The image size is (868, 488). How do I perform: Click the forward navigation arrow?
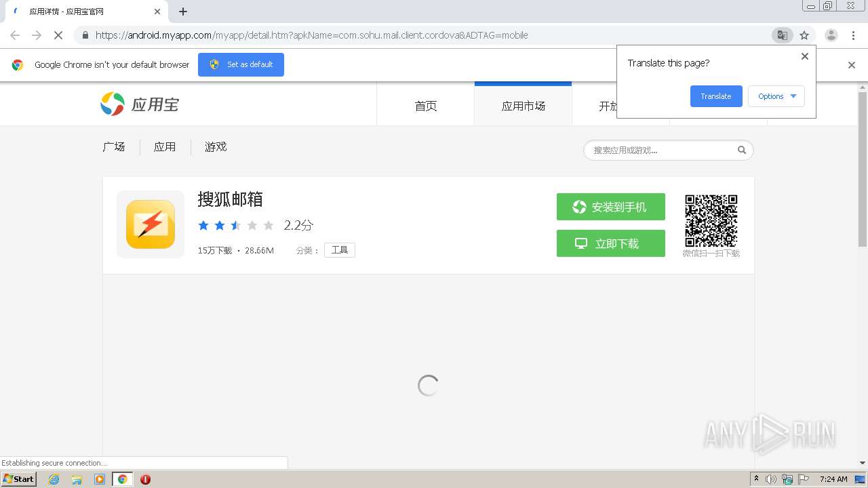pos(37,35)
